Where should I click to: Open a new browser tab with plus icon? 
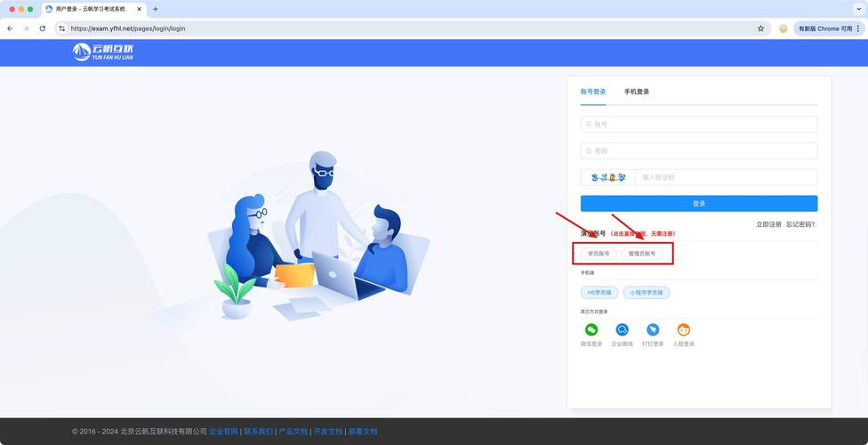[x=156, y=9]
